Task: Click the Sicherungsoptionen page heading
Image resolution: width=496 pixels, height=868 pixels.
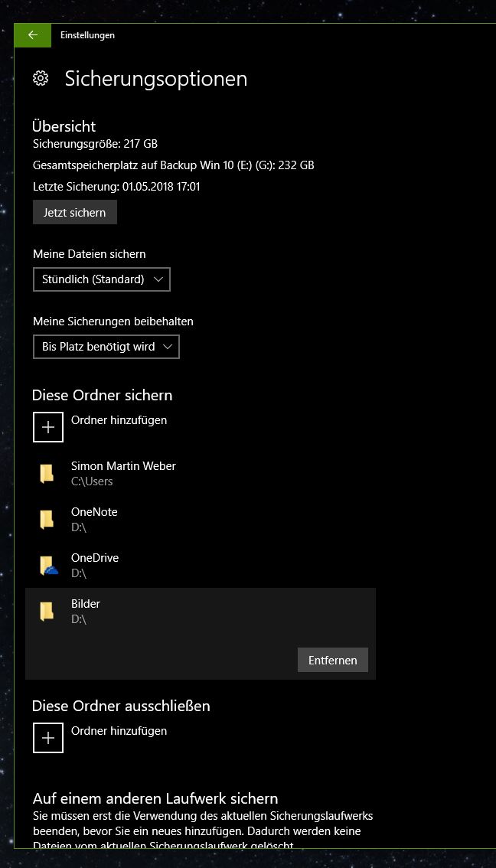Action: 156,79
